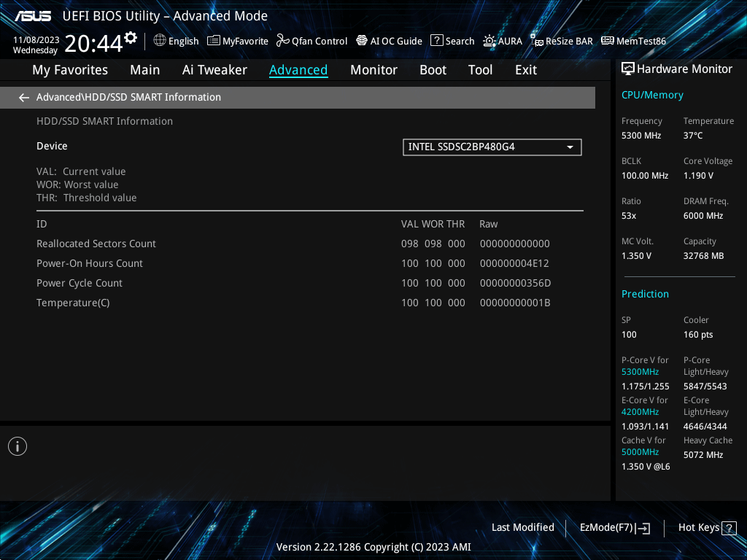Click the Hardware Monitor screen icon
The width and height of the screenshot is (747, 560).
point(628,69)
